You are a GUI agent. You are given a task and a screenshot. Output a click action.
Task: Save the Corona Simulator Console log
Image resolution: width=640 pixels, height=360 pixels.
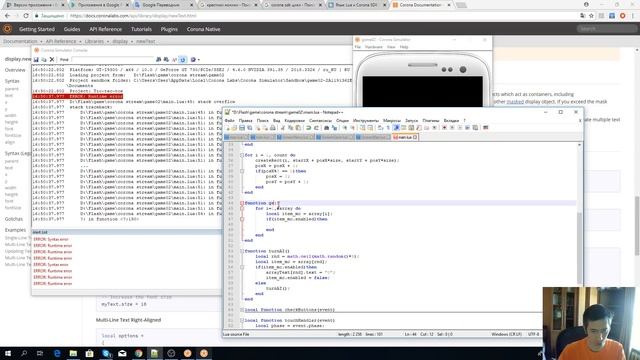coord(36,60)
